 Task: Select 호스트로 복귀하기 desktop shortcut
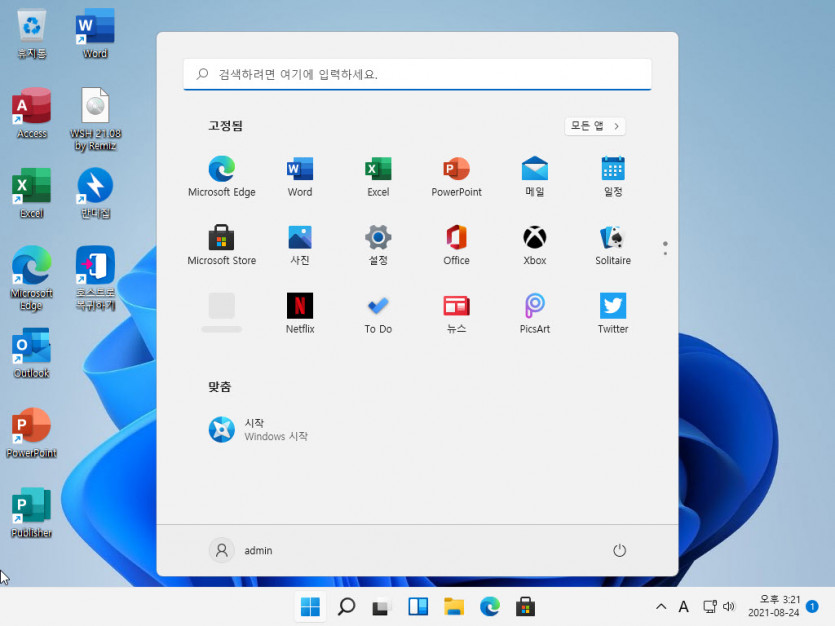coord(95,278)
